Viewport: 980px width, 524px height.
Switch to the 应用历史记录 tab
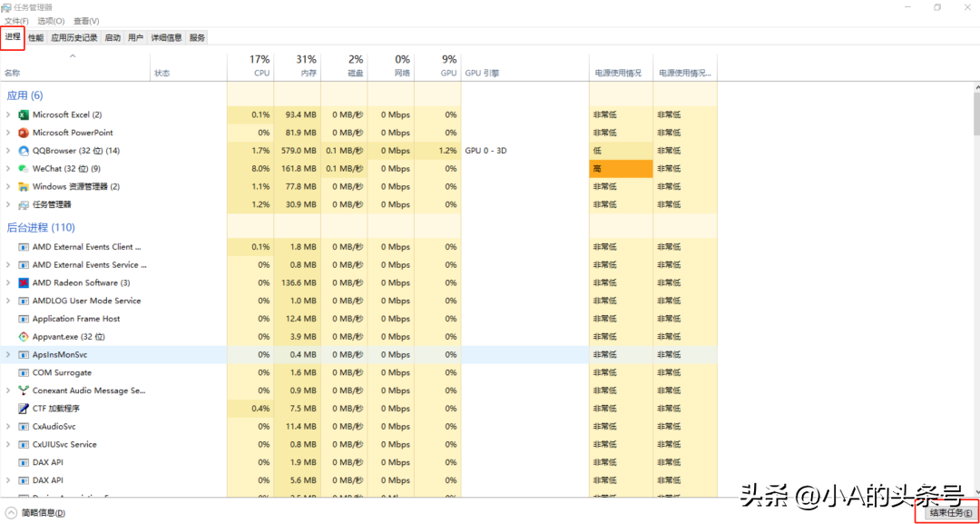[74, 37]
